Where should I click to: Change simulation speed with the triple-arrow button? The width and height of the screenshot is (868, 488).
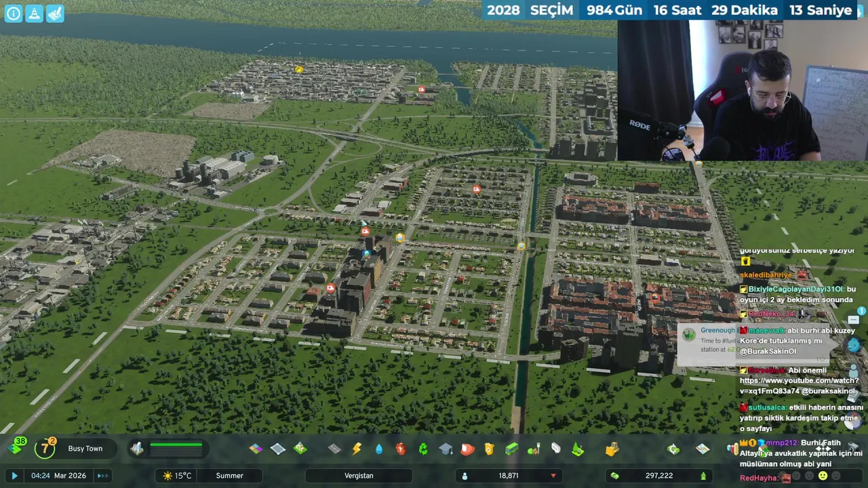pos(103,476)
